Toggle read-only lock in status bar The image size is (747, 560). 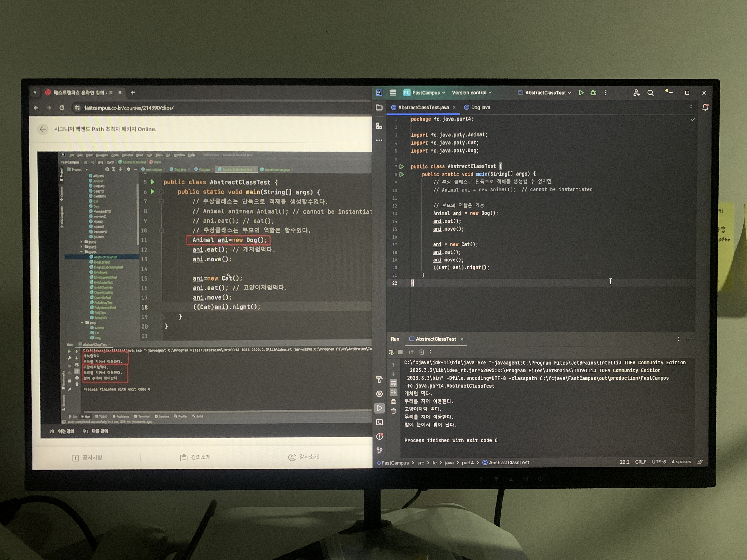700,462
